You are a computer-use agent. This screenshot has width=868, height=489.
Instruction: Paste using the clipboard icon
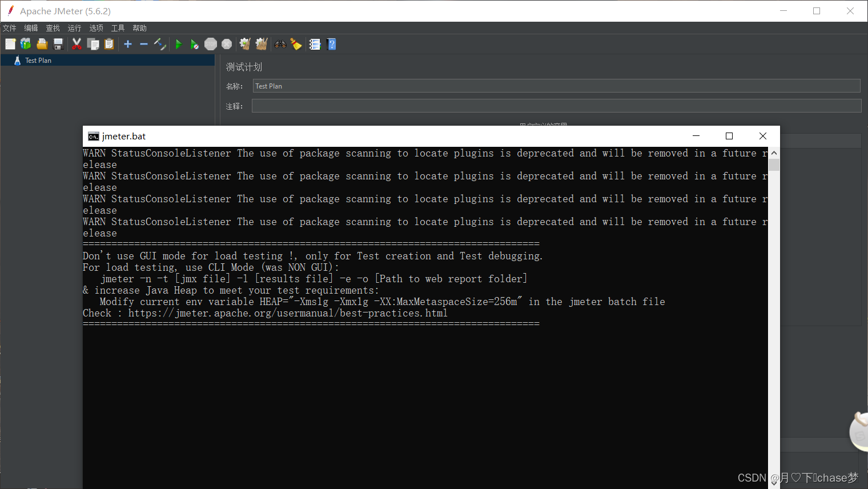click(109, 44)
